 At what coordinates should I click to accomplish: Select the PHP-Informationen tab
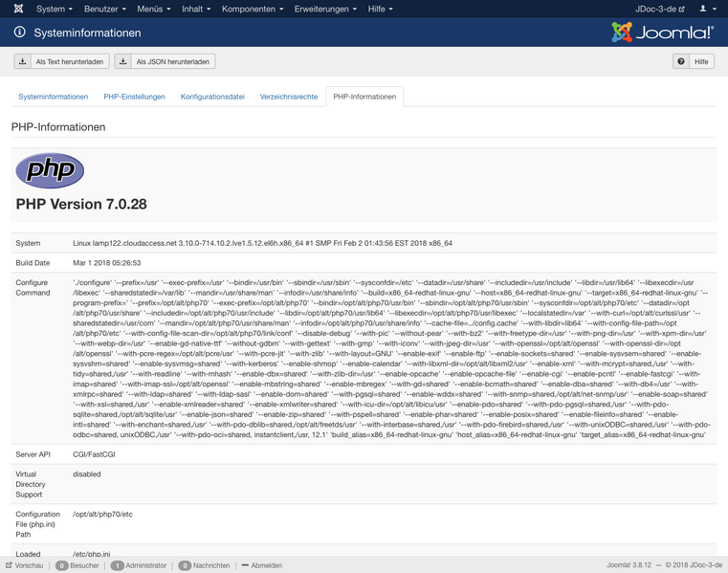pyautogui.click(x=364, y=97)
